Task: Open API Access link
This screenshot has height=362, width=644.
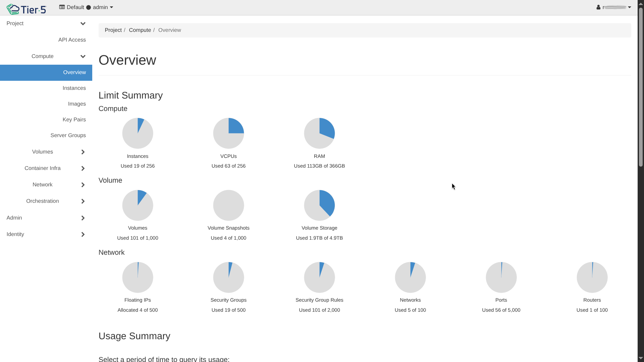Action: 72,40
